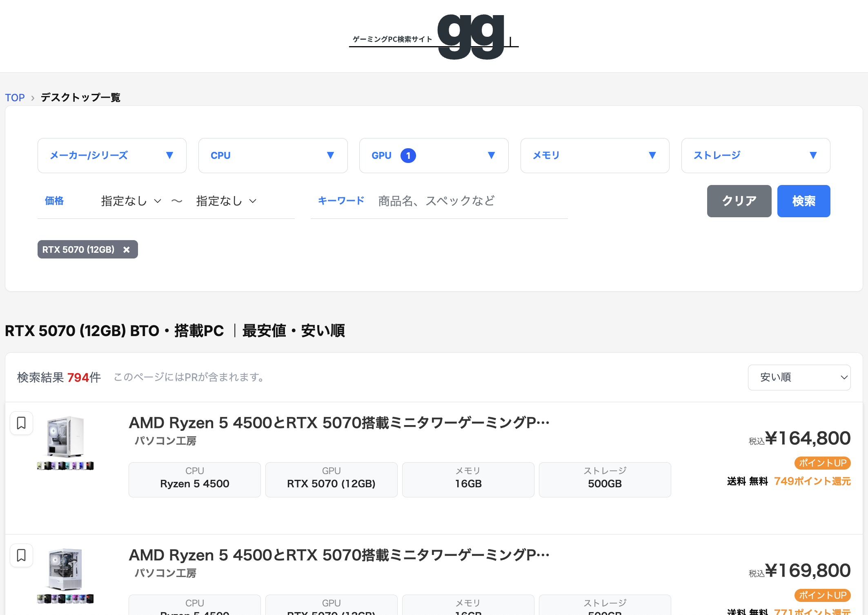This screenshot has width=868, height=615.
Task: Open the 安い順 sort order dropdown
Action: (x=799, y=377)
